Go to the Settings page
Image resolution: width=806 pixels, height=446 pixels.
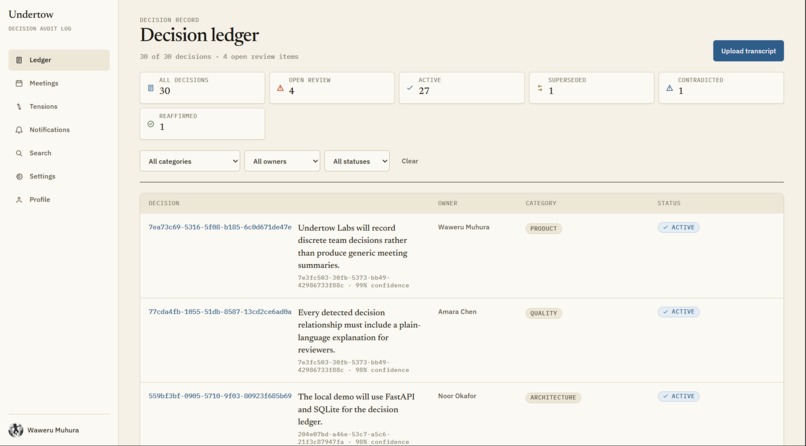59,176
